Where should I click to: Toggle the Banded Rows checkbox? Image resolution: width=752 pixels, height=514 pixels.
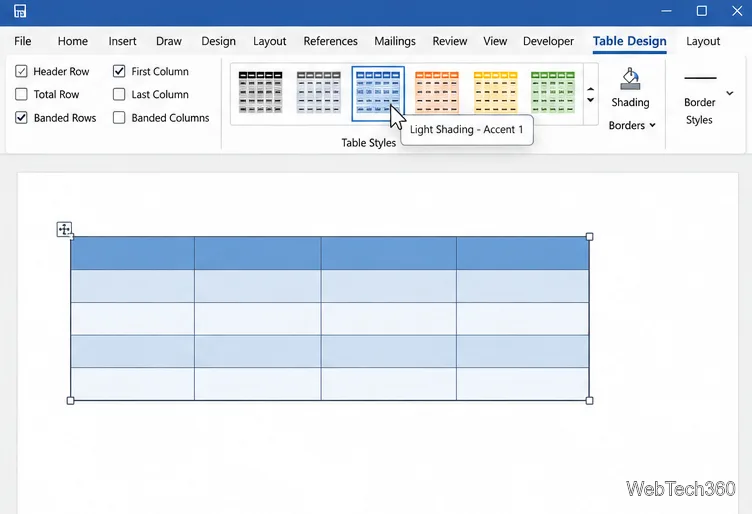click(x=21, y=117)
